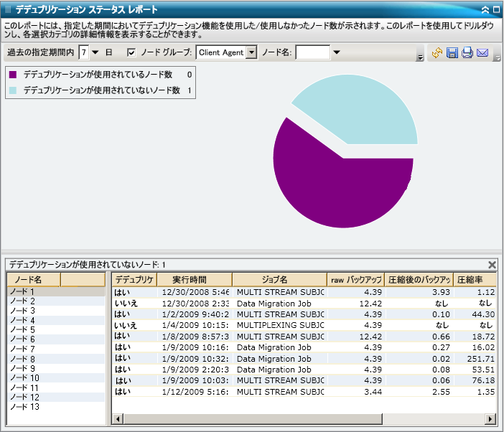The width and height of the screenshot is (504, 432).
Task: Open the filter toolbar overflow options
Action: pyautogui.click(x=419, y=57)
